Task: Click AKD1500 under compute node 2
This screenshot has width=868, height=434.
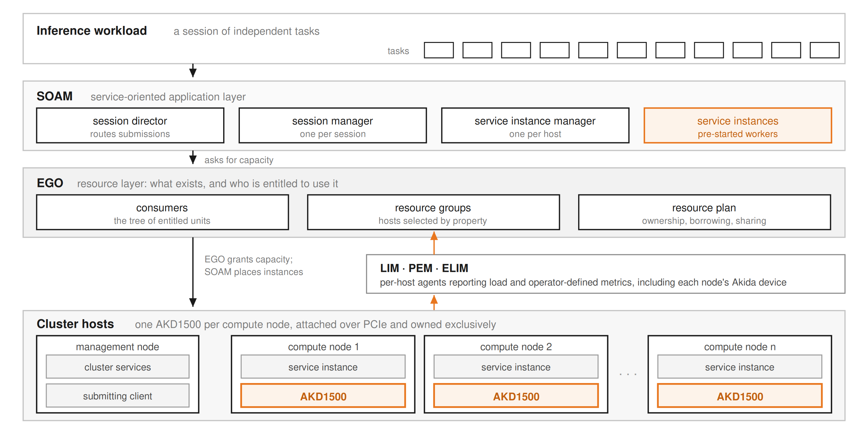Action: [x=516, y=396]
